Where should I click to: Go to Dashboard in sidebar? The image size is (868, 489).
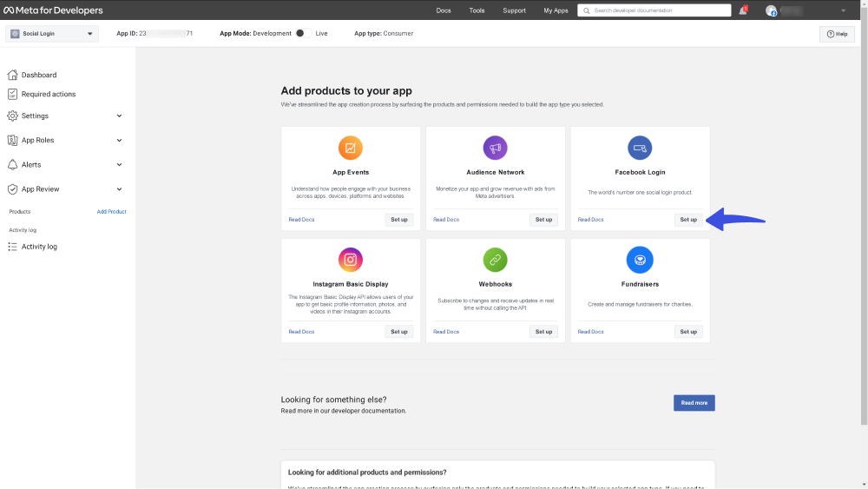[39, 75]
